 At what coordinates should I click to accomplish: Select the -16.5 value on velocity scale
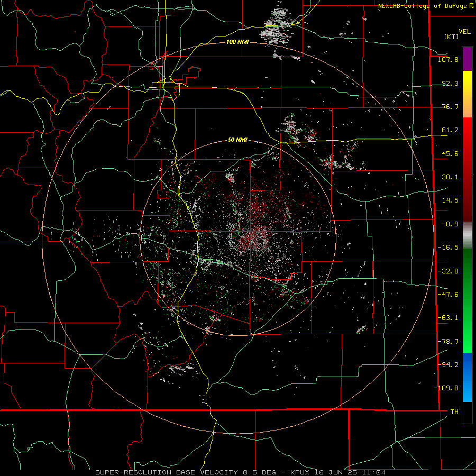coord(448,248)
